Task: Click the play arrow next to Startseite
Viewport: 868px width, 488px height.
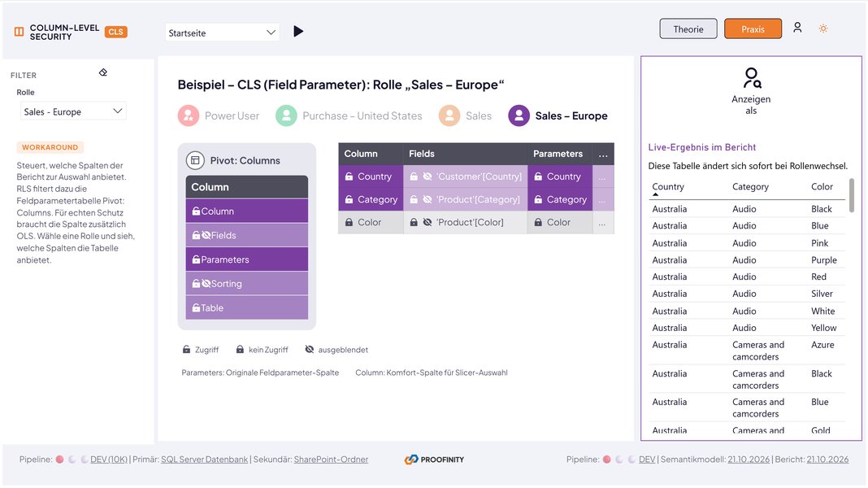Action: (x=298, y=32)
